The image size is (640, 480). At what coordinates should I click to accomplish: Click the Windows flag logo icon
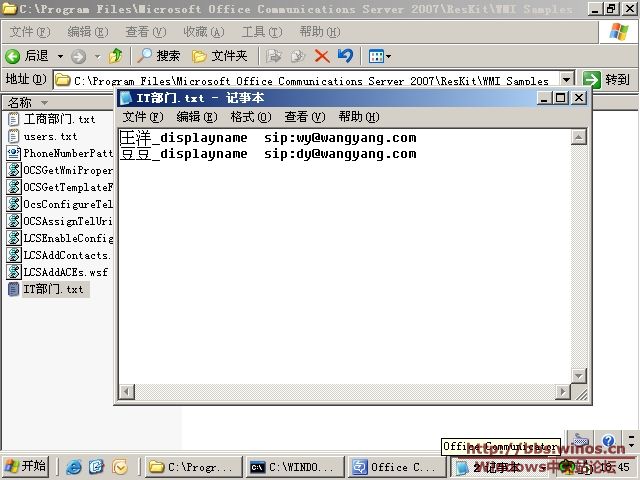click(619, 31)
